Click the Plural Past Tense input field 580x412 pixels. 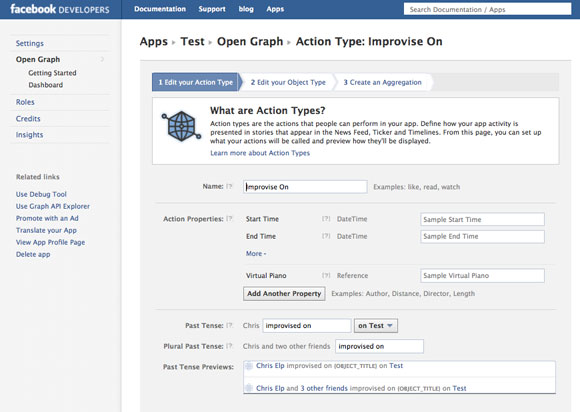click(380, 347)
